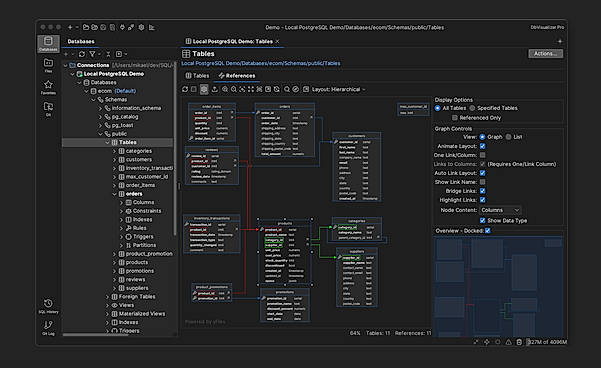Collapse the orders table node
Screen dimensions: 601x368
pos(114,194)
